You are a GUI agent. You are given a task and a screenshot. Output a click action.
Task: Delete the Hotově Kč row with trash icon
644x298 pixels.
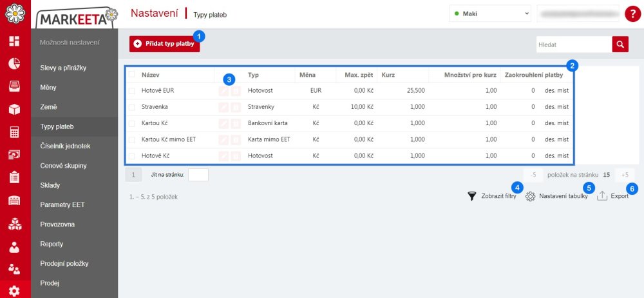[x=236, y=156]
